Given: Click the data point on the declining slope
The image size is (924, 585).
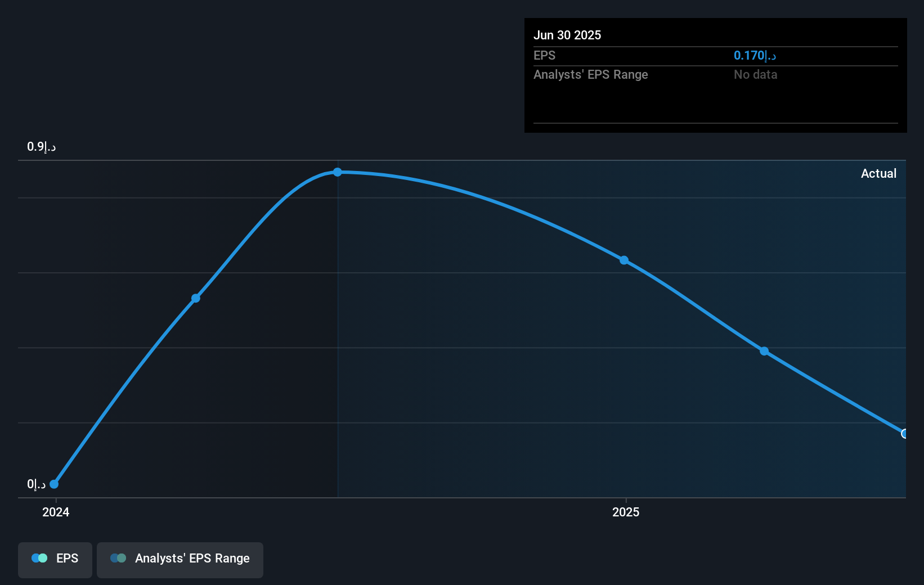Looking at the screenshot, I should [764, 351].
